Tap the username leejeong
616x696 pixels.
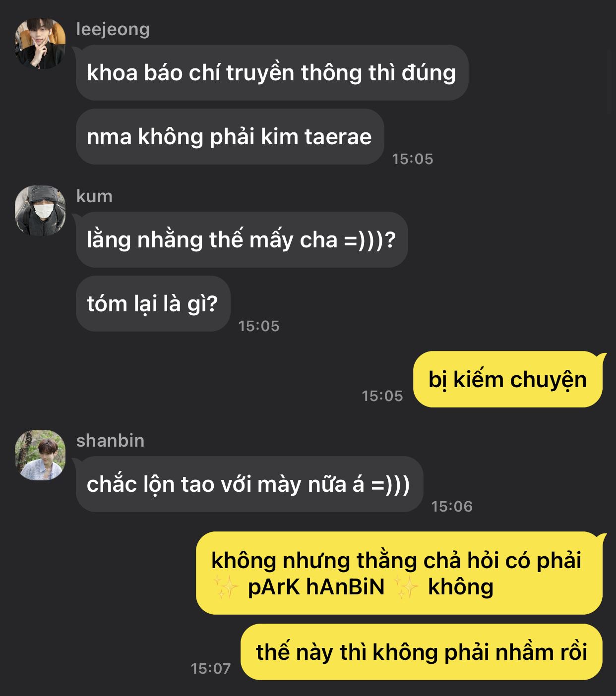[113, 29]
